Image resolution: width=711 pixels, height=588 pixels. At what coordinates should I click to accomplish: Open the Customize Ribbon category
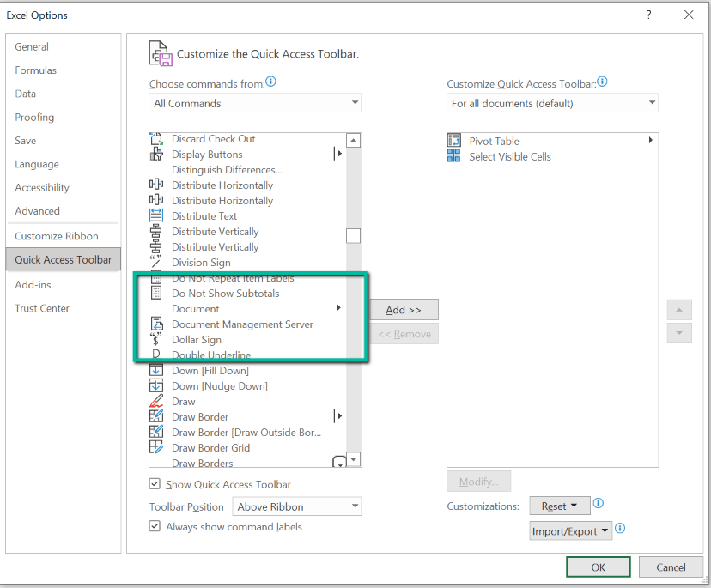click(57, 236)
